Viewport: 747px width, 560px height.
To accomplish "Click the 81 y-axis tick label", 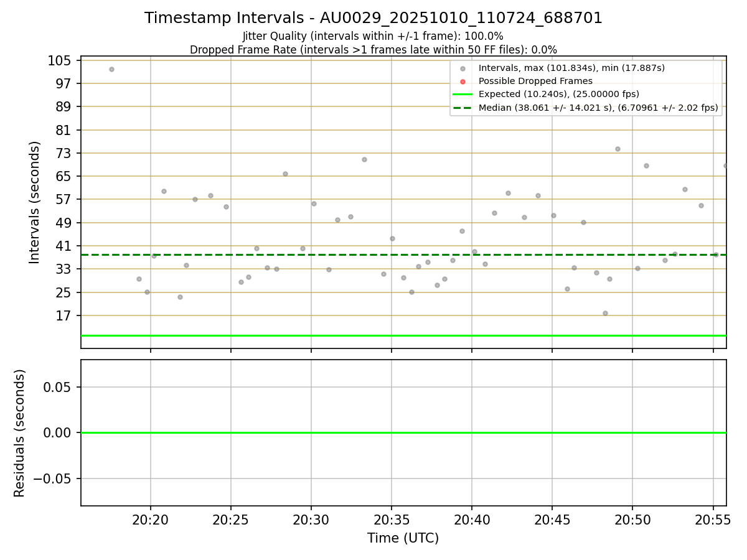I will pyautogui.click(x=65, y=130).
